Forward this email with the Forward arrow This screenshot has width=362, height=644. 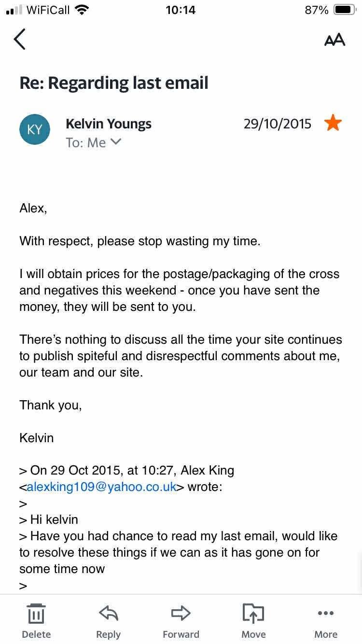click(181, 614)
